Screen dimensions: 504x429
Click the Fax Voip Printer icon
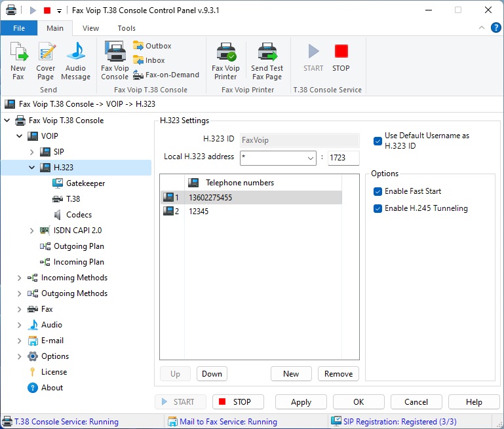pyautogui.click(x=225, y=61)
